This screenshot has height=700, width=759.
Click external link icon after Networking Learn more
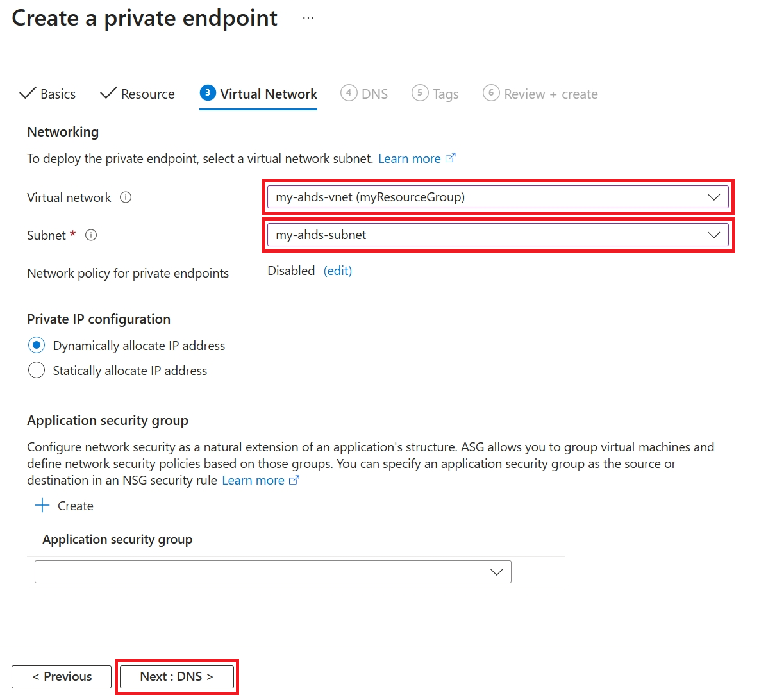click(x=450, y=158)
